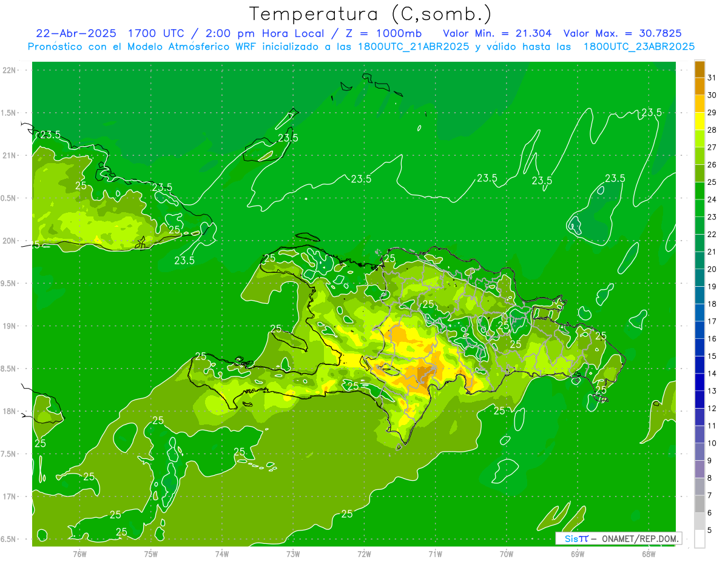Pick the white swatch below 5 on colorbar
728x562 pixels.
(x=699, y=538)
